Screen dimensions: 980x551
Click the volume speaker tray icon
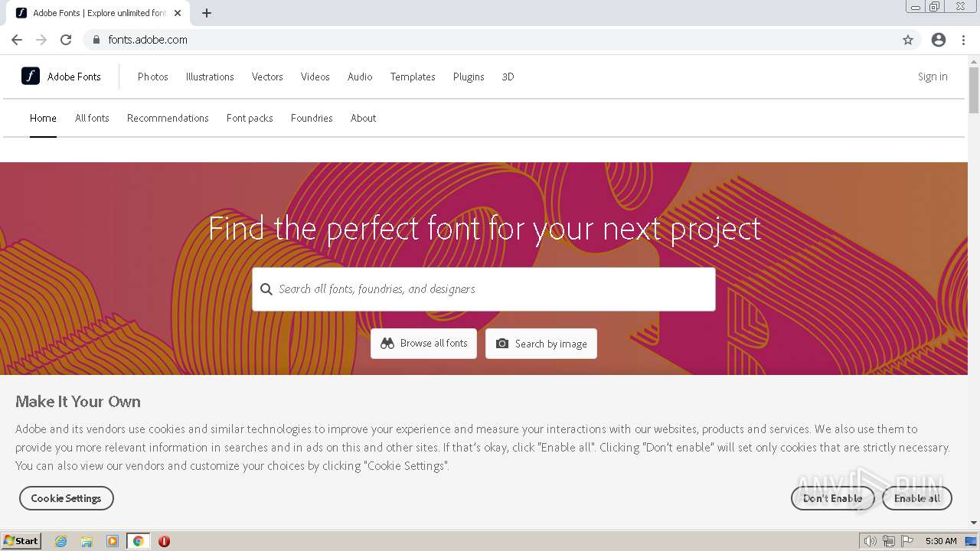pos(871,541)
